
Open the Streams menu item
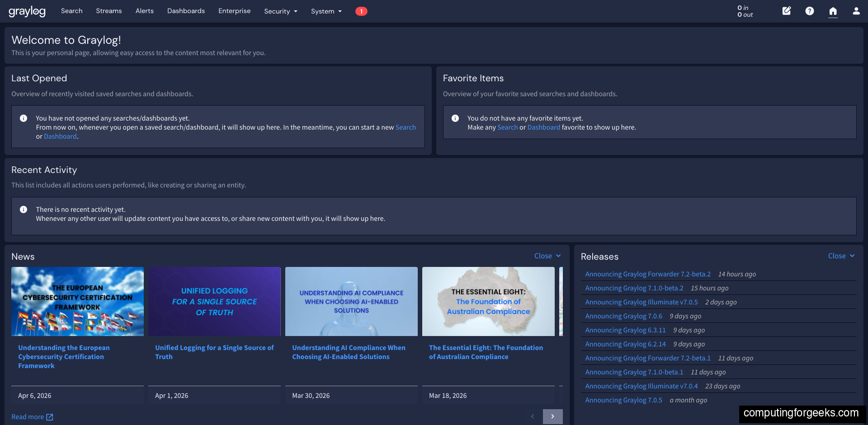tap(108, 11)
